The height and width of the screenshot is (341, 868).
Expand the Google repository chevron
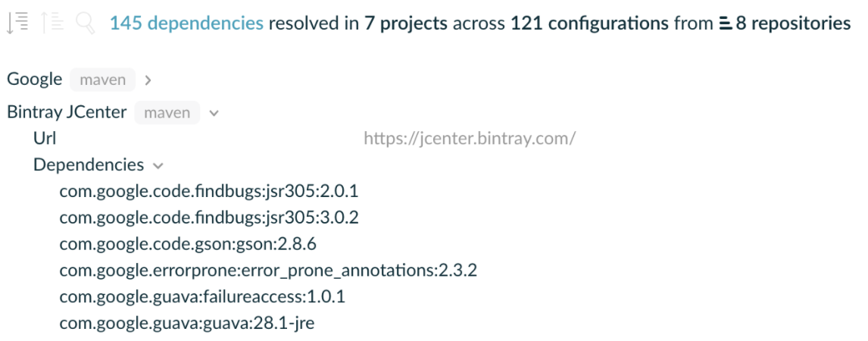148,80
